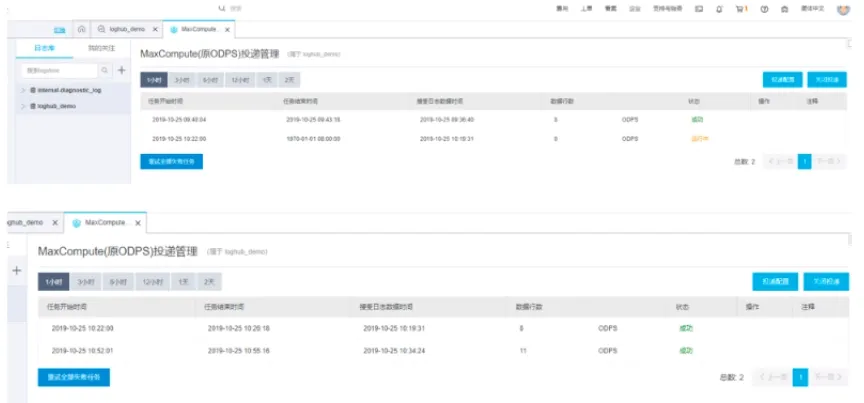Click 2019-10-25 10:34:24 cell in lower table
The height and width of the screenshot is (403, 864).
[x=394, y=351]
